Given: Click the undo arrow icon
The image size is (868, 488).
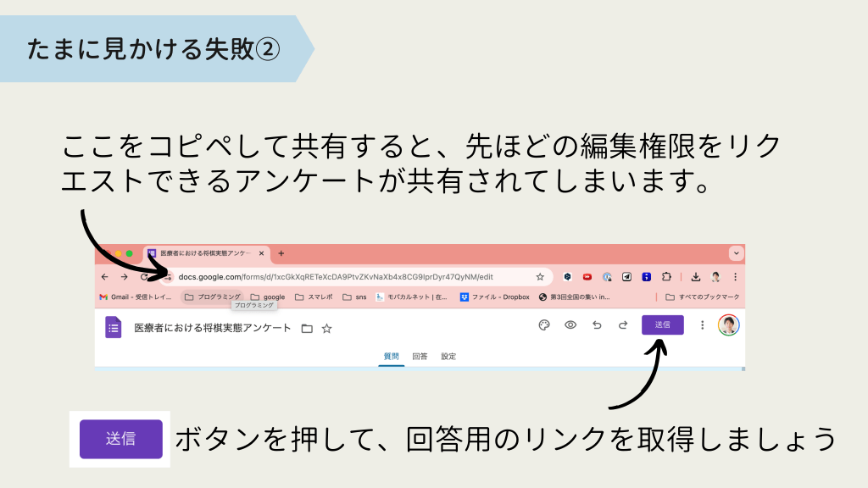Looking at the screenshot, I should pos(597,324).
